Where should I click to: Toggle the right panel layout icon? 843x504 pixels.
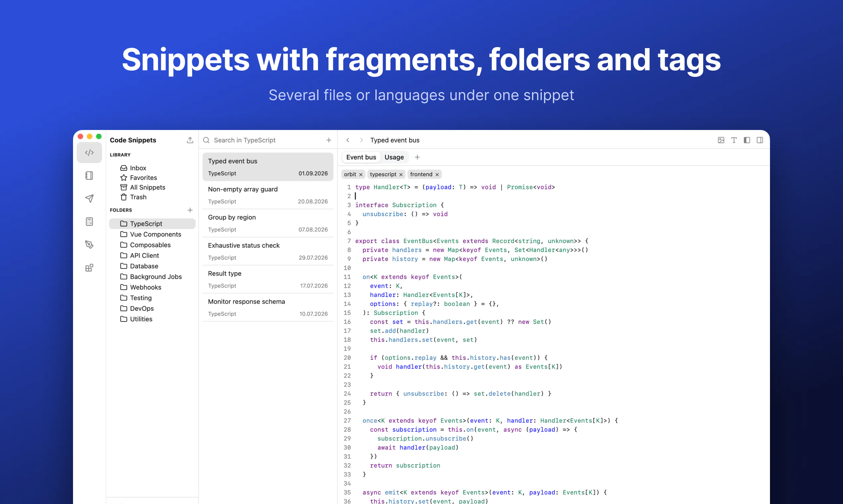pos(760,140)
